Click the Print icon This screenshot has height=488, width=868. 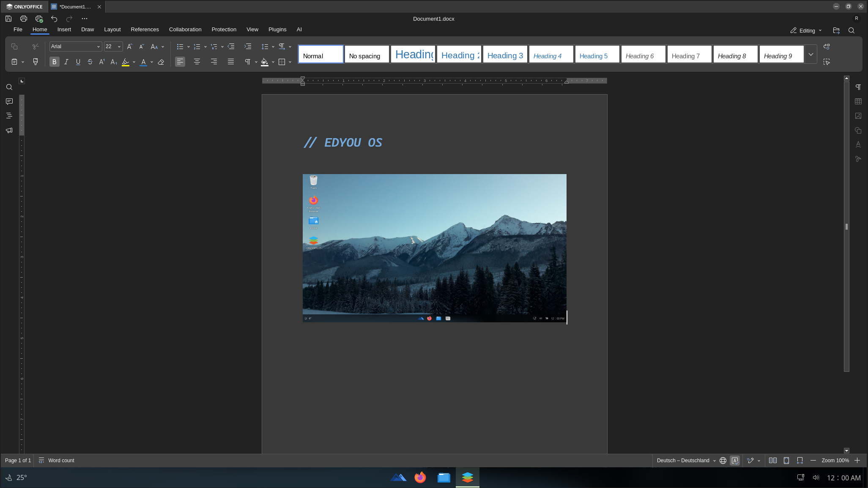[24, 19]
